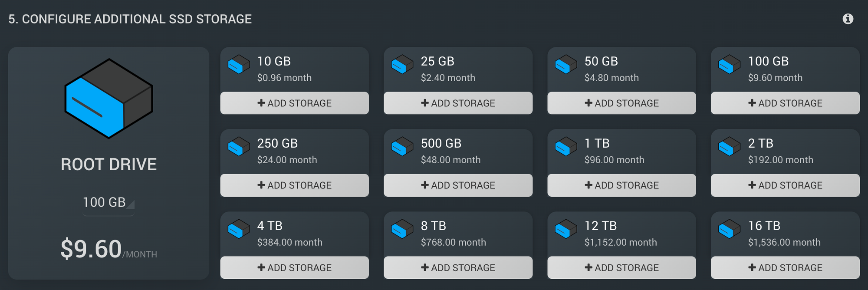
Task: Click the drive icon beside 25 GB
Action: [402, 64]
